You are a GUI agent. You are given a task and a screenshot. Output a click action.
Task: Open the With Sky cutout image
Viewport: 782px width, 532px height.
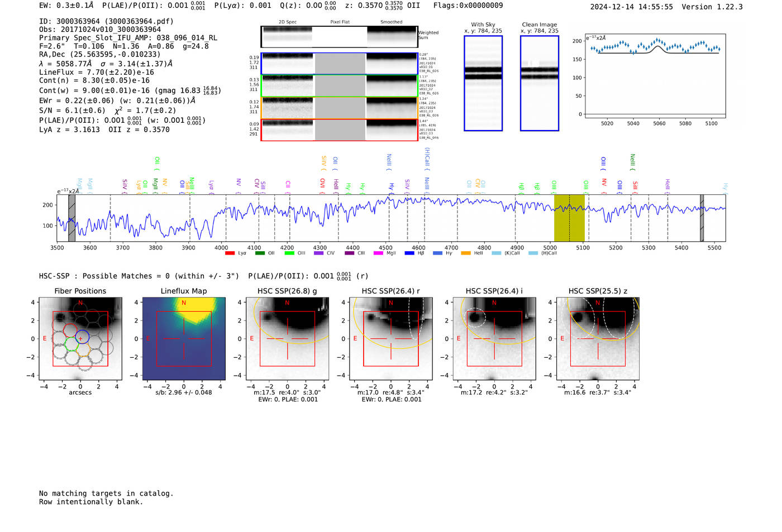pos(483,83)
